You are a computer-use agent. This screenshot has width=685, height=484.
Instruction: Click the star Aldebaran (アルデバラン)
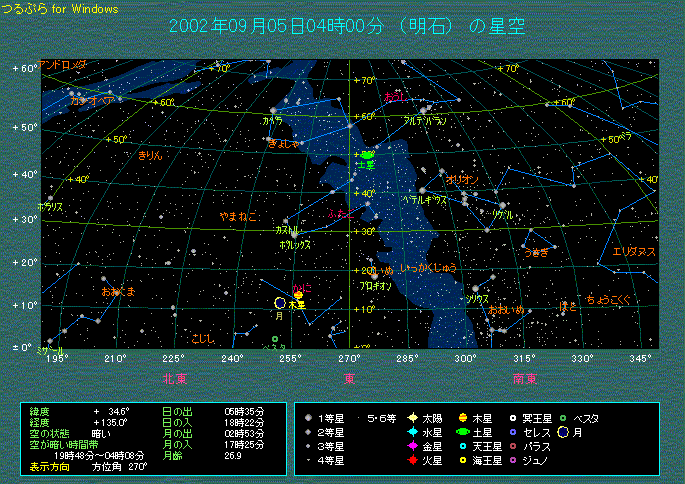click(x=425, y=109)
